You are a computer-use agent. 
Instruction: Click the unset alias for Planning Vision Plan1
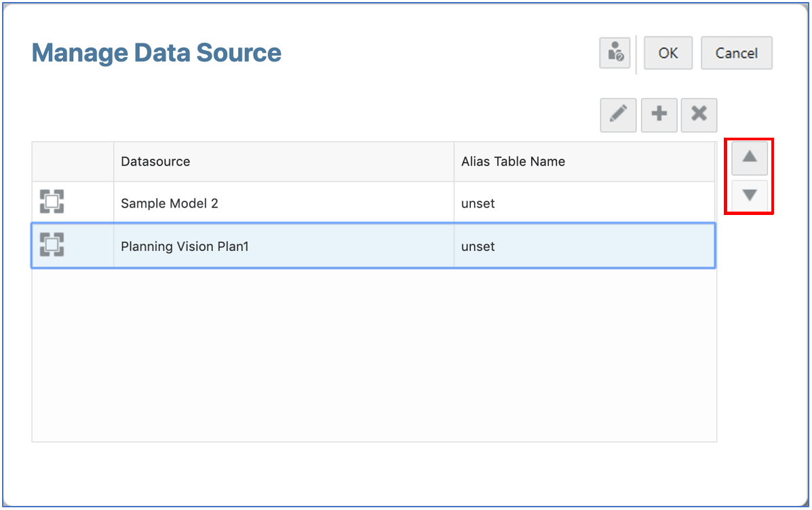[478, 246]
